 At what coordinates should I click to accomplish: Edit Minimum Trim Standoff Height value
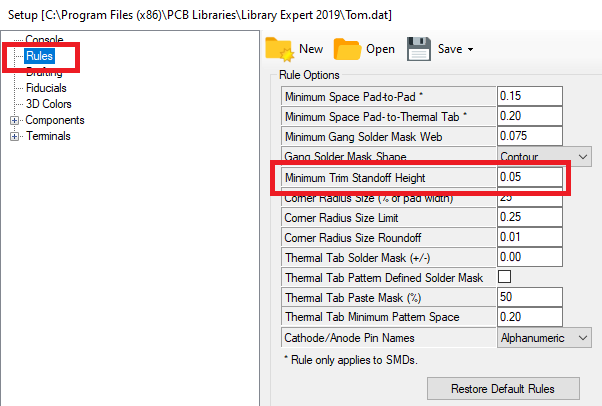pyautogui.click(x=530, y=177)
